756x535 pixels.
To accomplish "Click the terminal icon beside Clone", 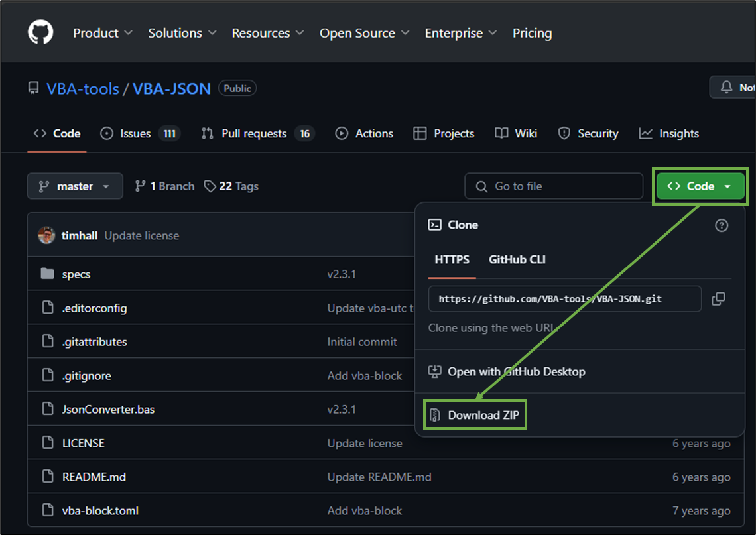I will [x=434, y=225].
